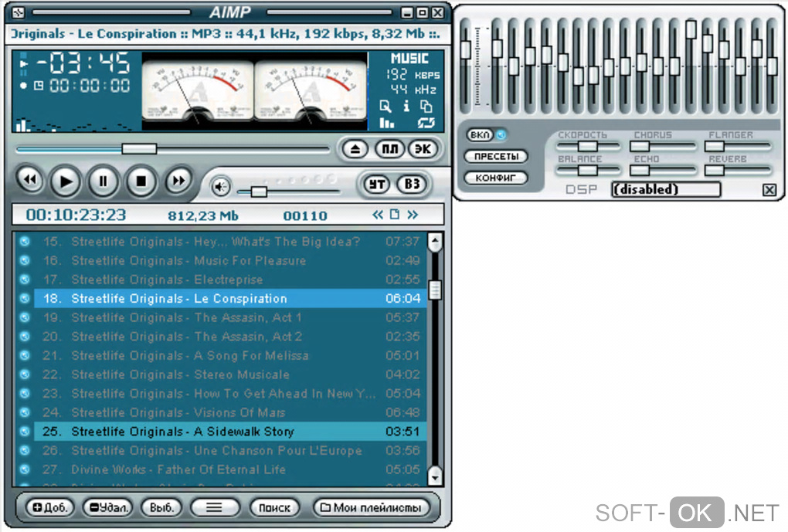
Task: Click the eject/open file button
Action: (355, 149)
